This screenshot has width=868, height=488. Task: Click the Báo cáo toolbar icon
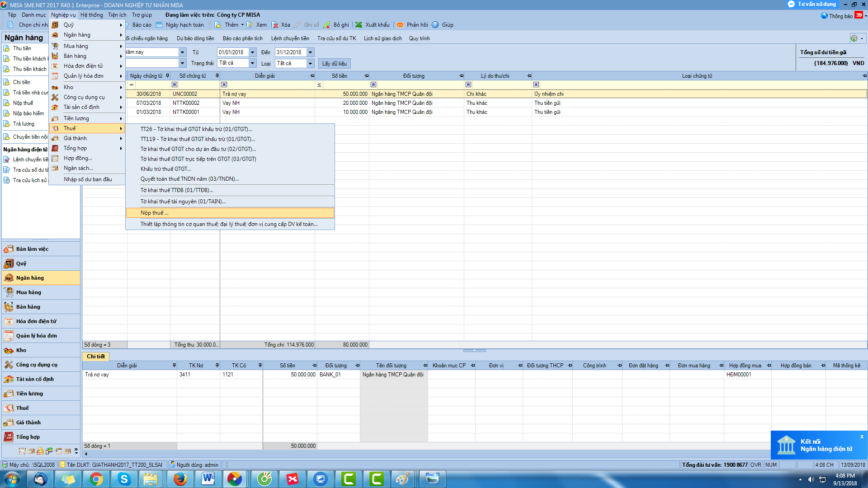click(x=127, y=25)
